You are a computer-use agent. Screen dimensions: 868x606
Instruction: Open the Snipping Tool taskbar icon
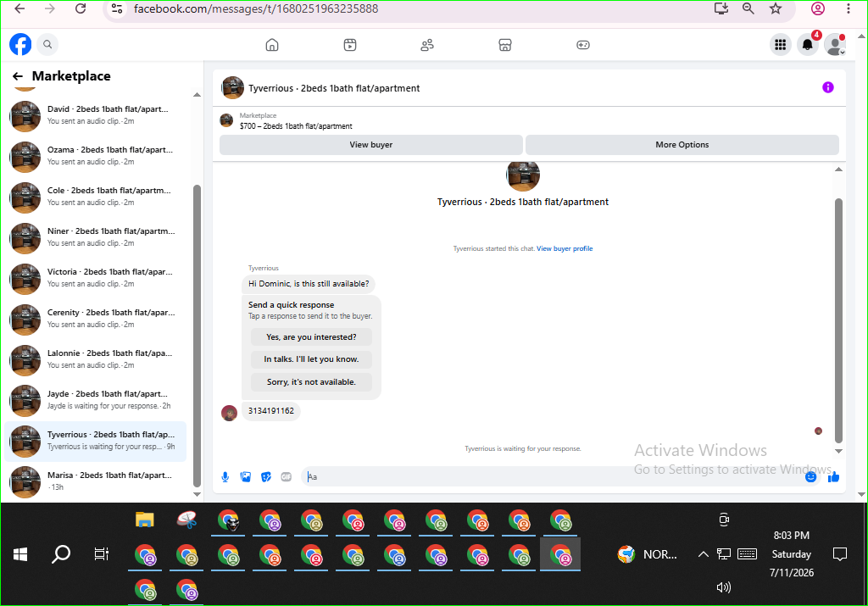(x=186, y=520)
